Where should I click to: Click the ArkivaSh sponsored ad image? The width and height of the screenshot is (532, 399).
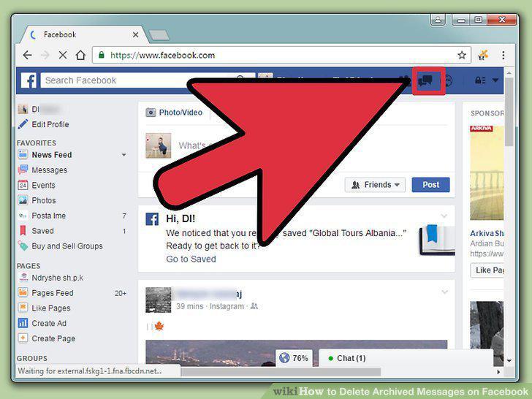point(487,172)
